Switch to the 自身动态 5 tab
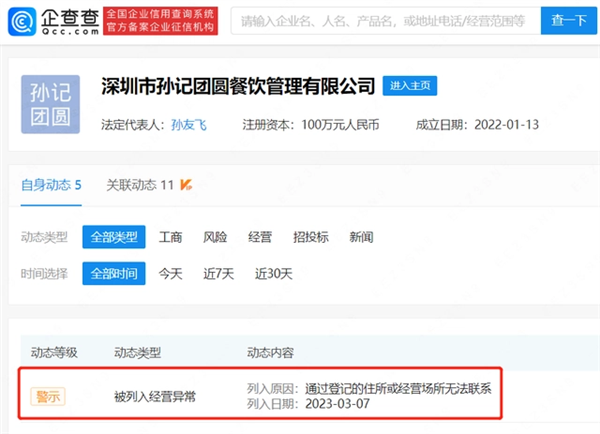 (51, 185)
